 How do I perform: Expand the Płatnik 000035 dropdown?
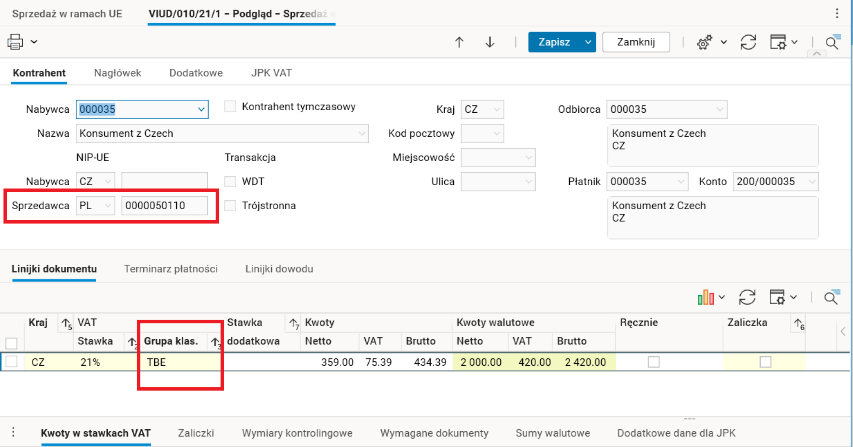pos(682,182)
